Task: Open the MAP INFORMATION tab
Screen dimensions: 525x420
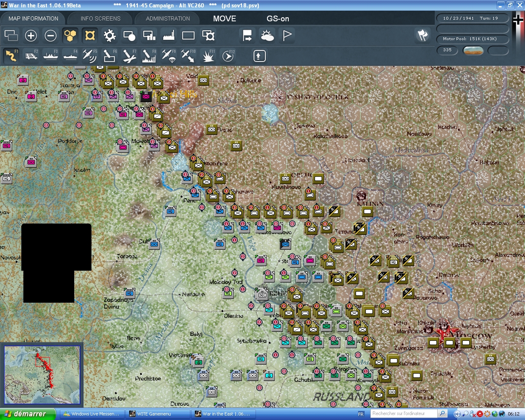Action: [x=33, y=18]
